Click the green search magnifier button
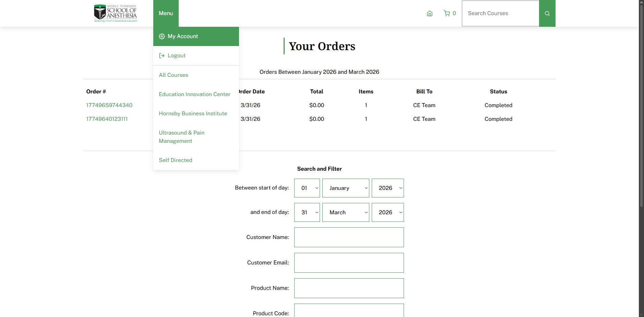Image resolution: width=644 pixels, height=317 pixels. point(547,13)
